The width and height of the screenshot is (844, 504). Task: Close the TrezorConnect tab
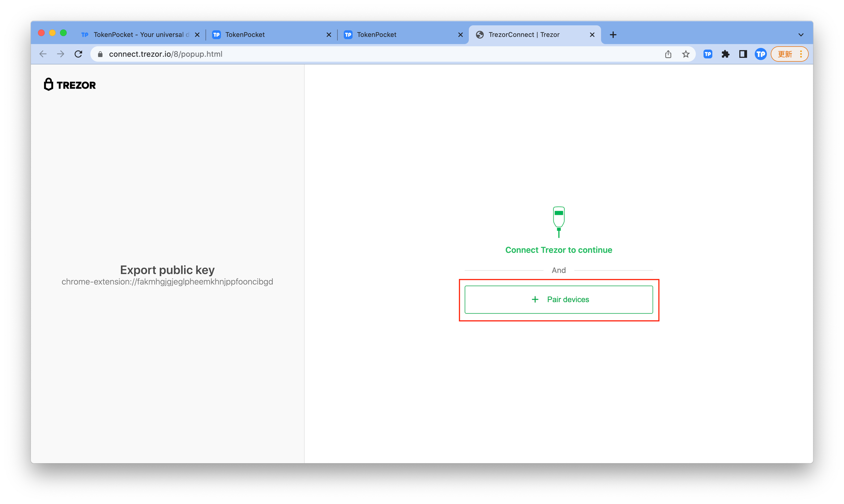(x=592, y=35)
